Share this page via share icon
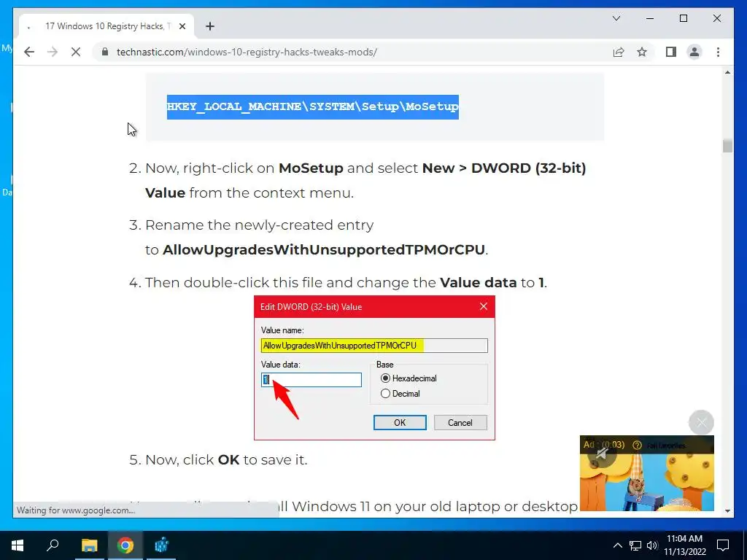Viewport: 747px width, 560px height. (x=619, y=52)
